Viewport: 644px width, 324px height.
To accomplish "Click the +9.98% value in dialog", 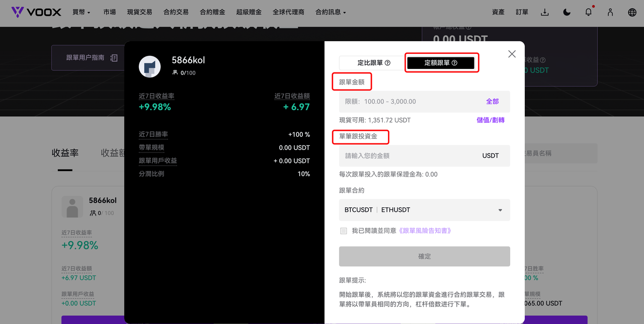I will click(155, 107).
